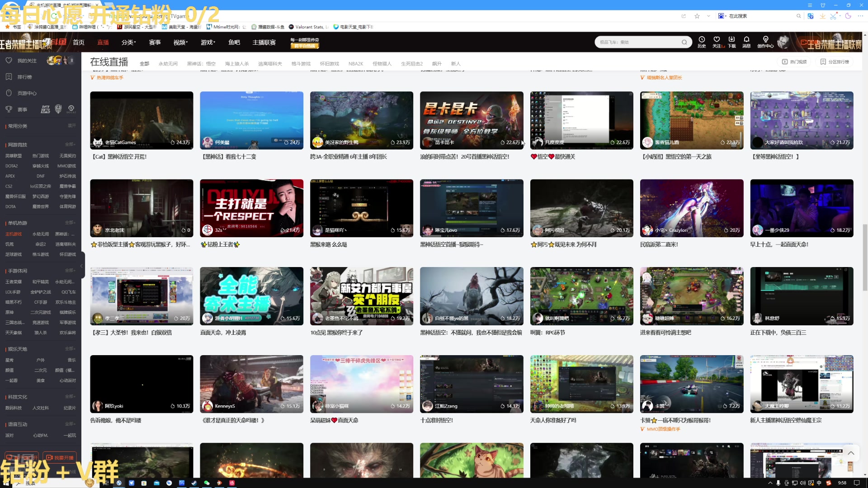Open 王者荣耀 category link in sidebar
The image size is (868, 488).
13,282
